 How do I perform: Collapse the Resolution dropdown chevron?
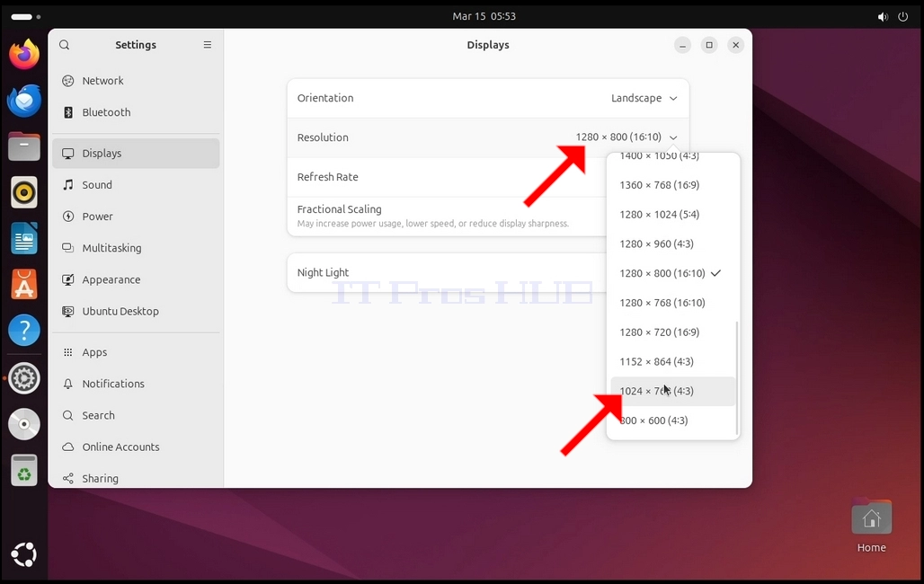coord(673,137)
